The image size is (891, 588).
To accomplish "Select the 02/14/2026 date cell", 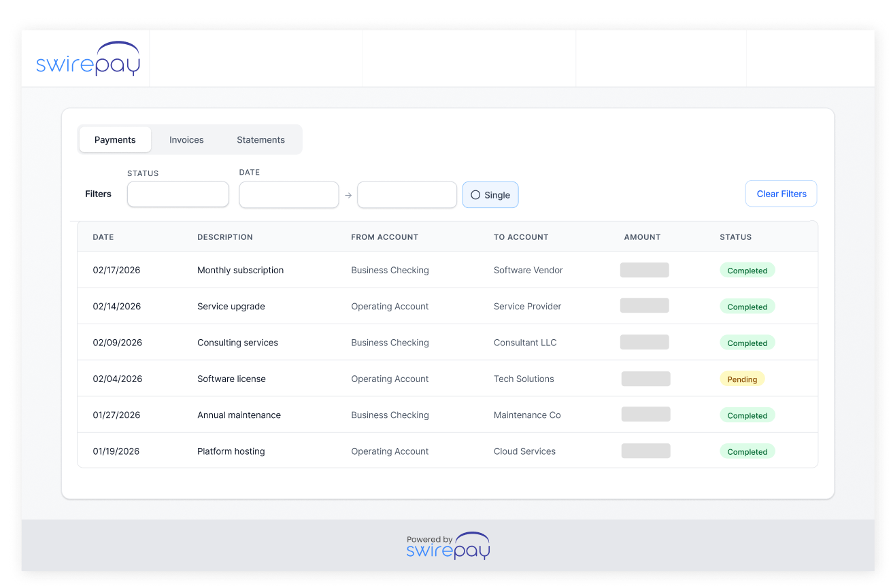I will pos(117,307).
